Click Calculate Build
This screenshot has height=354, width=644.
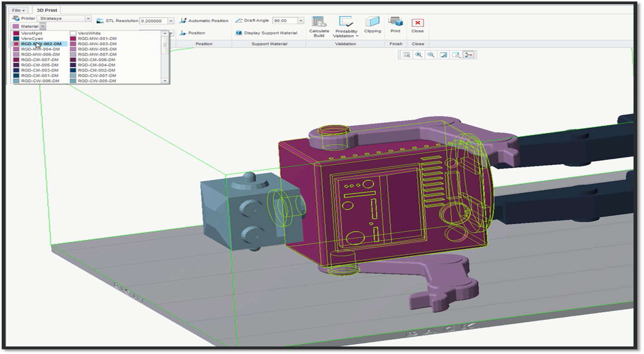click(x=319, y=27)
